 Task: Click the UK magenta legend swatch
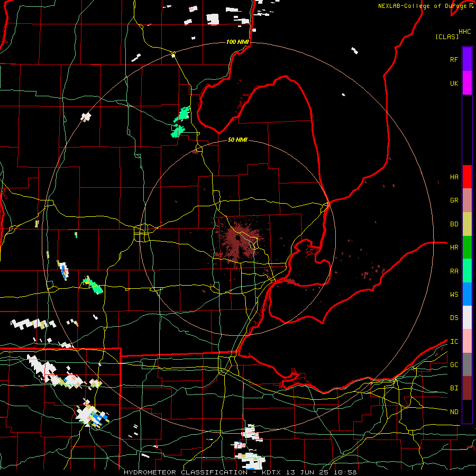coord(467,83)
